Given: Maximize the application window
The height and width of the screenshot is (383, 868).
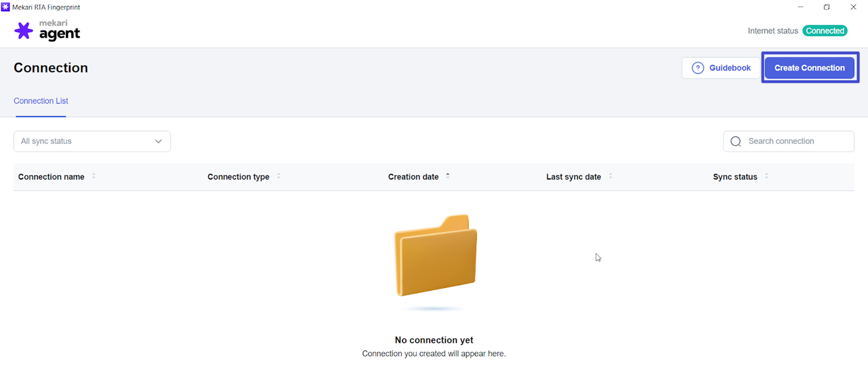Looking at the screenshot, I should pyautogui.click(x=827, y=7).
